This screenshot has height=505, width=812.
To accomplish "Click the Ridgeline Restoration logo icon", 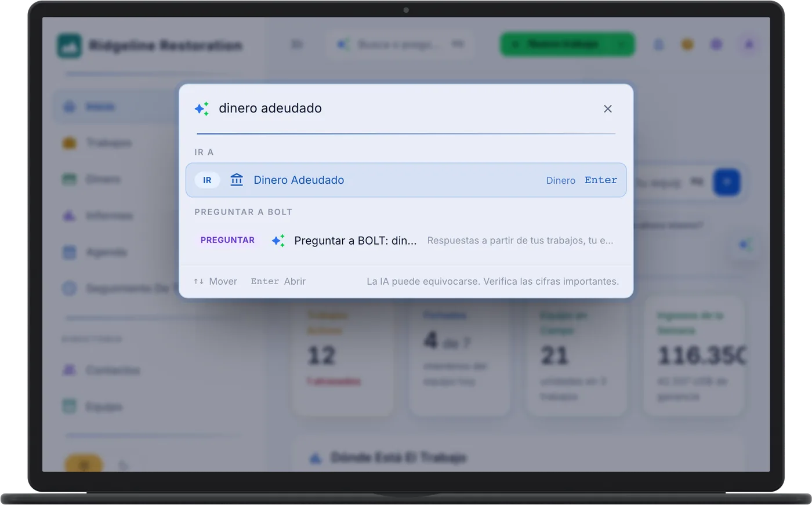I will pos(70,46).
